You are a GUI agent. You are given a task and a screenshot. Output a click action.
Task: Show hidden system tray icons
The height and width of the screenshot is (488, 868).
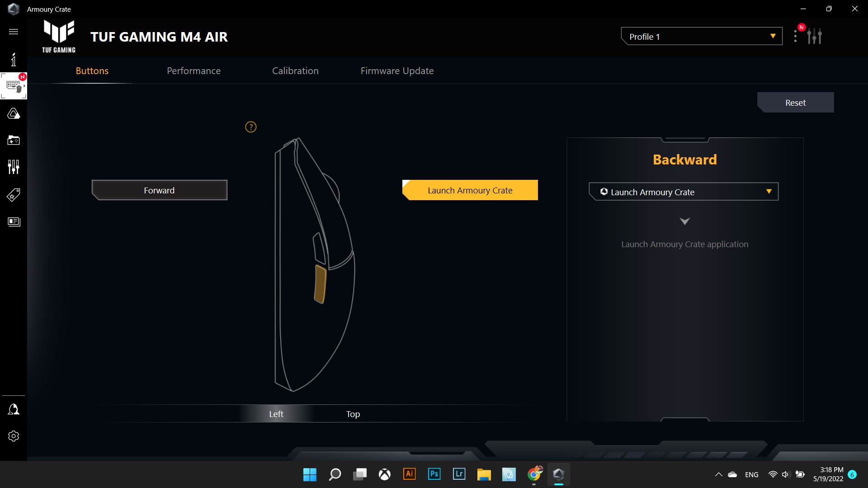tap(718, 474)
